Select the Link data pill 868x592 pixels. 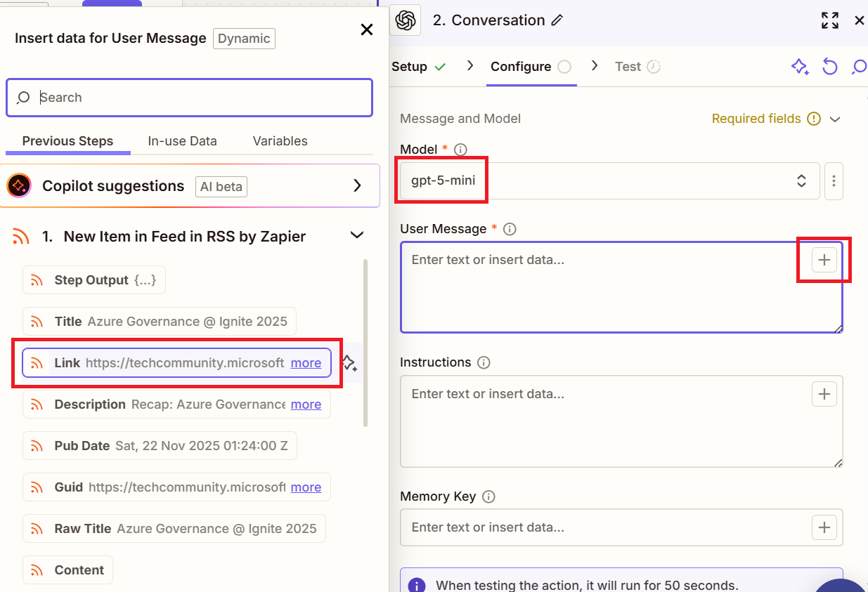176,363
